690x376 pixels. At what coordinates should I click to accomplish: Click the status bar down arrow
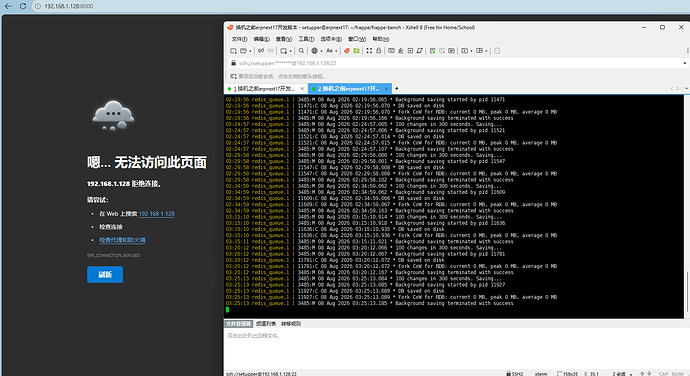(650, 374)
